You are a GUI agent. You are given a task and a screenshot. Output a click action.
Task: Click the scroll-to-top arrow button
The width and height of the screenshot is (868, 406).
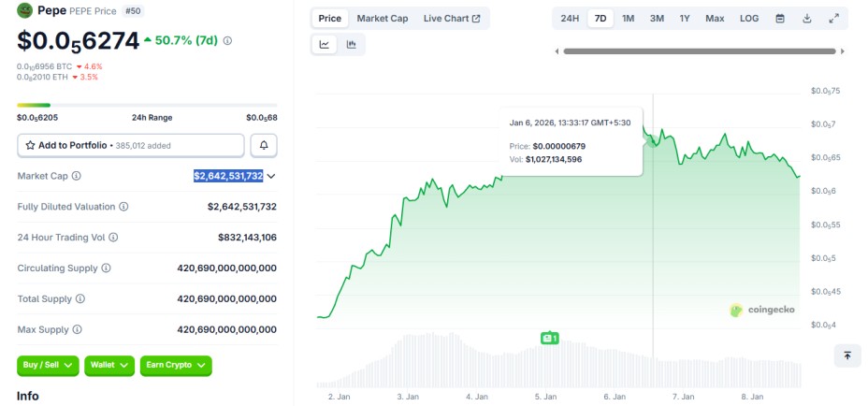[847, 355]
